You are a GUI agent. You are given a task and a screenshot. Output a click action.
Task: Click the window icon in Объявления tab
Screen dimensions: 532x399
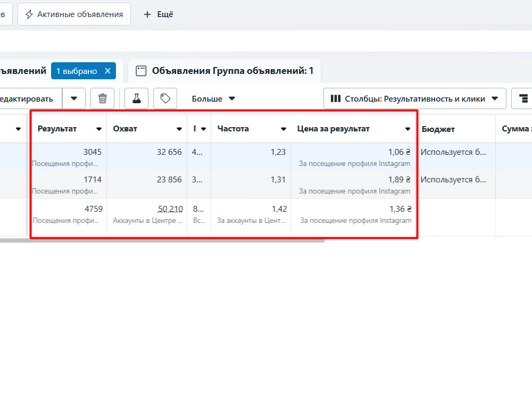coord(141,71)
